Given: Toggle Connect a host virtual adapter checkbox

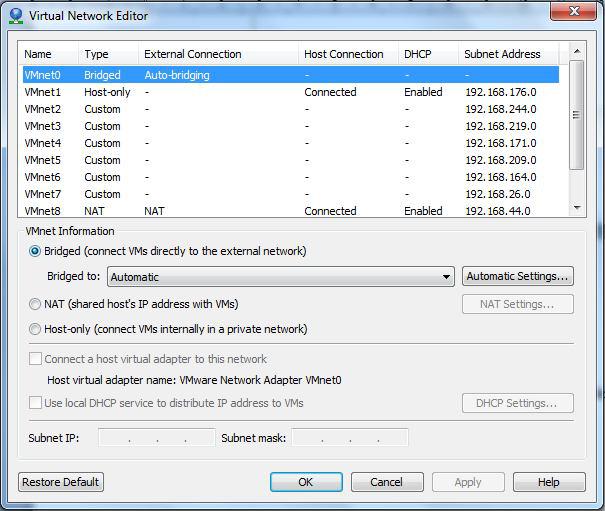Looking at the screenshot, I should point(35,359).
